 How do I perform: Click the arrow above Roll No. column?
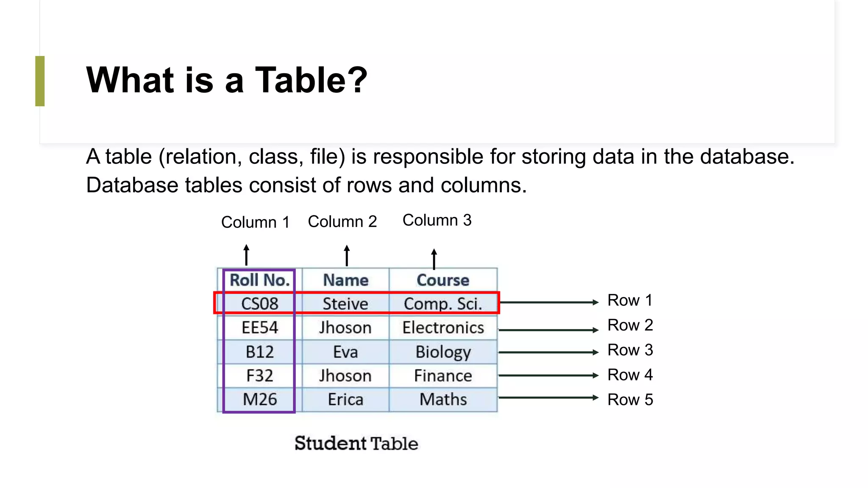[x=246, y=255]
